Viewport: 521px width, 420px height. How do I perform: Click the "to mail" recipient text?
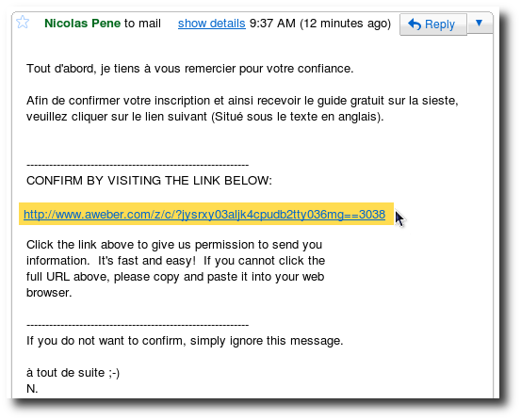point(142,24)
